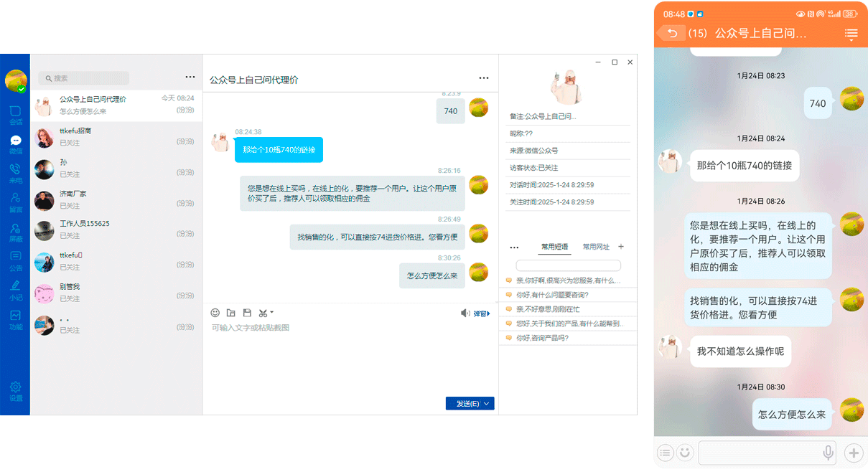Image resolution: width=868 pixels, height=472 pixels.
Task: Click the 搜索 contact search field
Action: pyautogui.click(x=84, y=78)
